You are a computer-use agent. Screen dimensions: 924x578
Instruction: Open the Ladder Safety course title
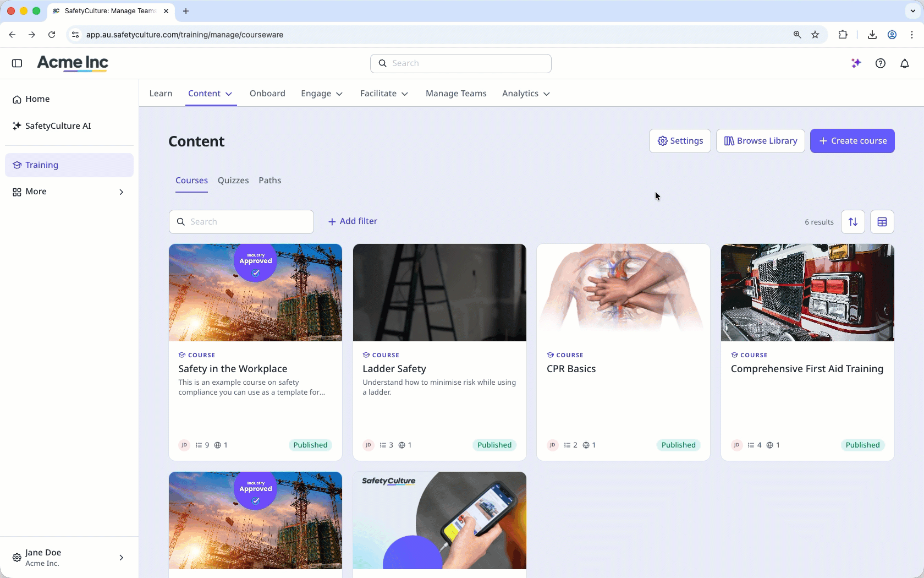[394, 369]
